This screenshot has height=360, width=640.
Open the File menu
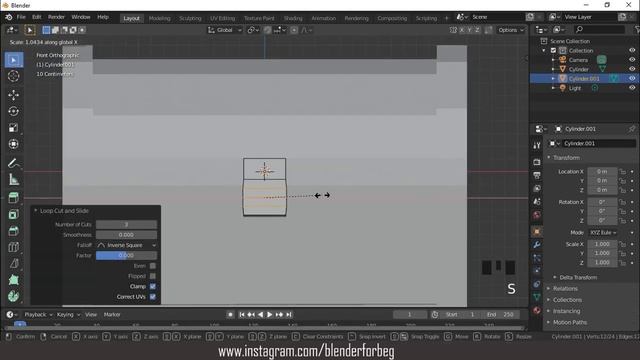(21, 18)
